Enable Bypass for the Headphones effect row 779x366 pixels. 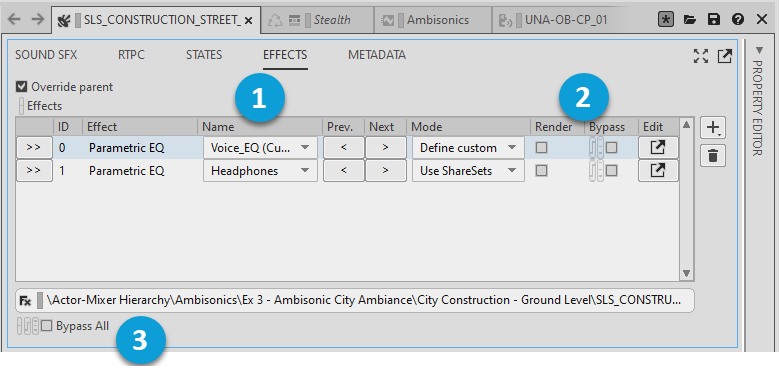612,170
